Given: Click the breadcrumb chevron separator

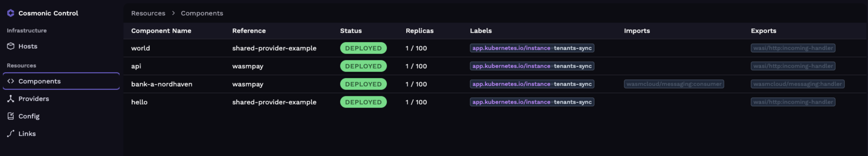Looking at the screenshot, I should coord(173,13).
